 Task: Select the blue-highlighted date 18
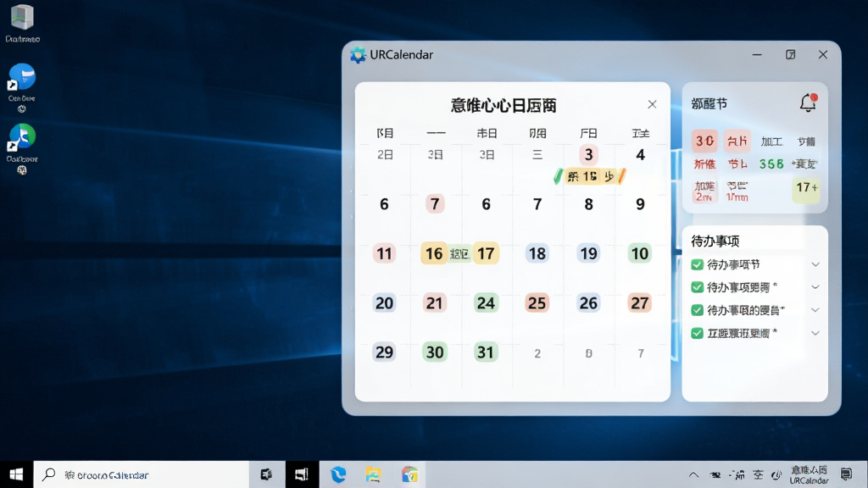537,253
